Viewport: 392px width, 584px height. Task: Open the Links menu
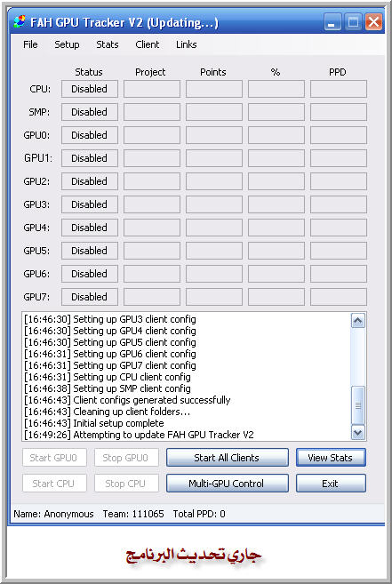tap(187, 44)
